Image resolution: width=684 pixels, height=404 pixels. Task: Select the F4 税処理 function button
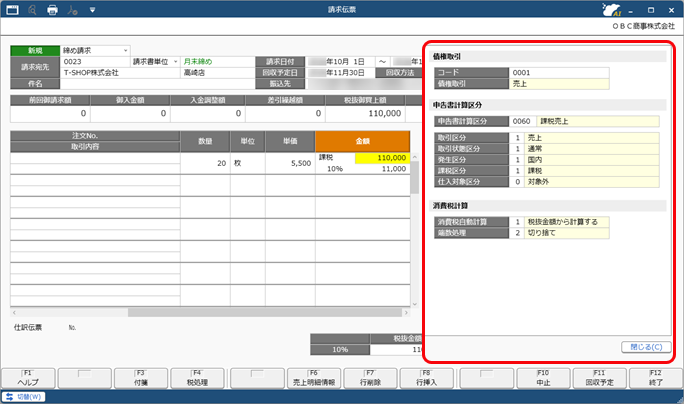click(197, 378)
